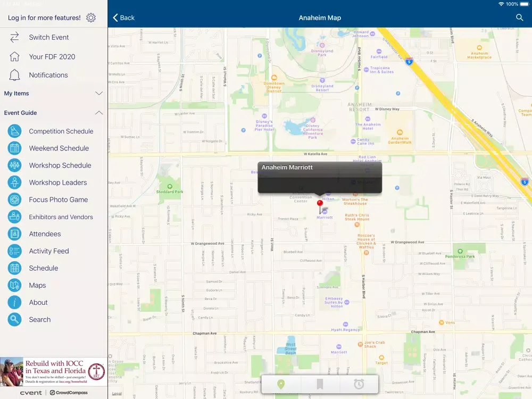Open Search magnifier icon in sidebar
Image resolution: width=532 pixels, height=399 pixels.
14,320
